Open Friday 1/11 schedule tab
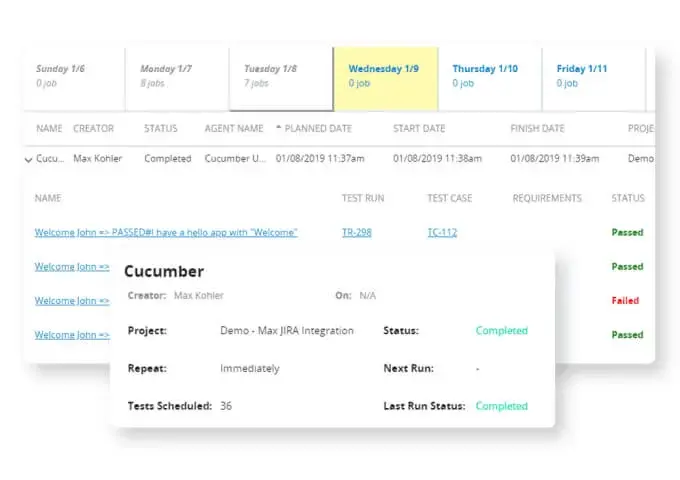680x480 pixels. pyautogui.click(x=594, y=78)
